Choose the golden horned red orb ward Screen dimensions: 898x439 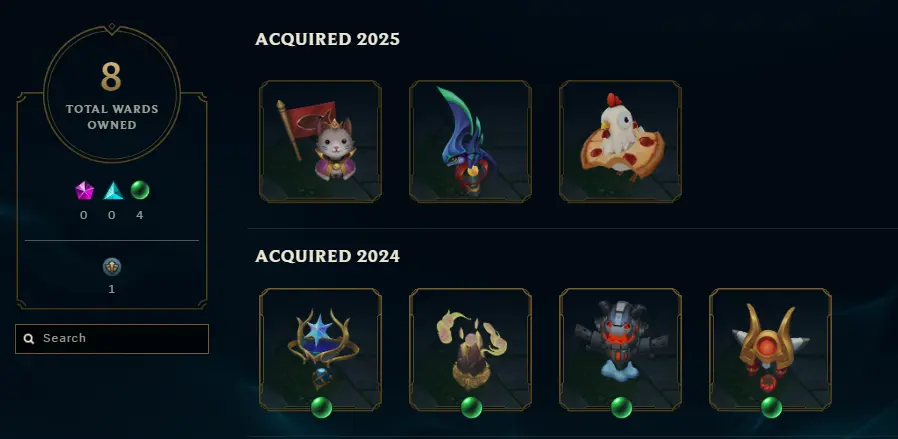(770, 349)
